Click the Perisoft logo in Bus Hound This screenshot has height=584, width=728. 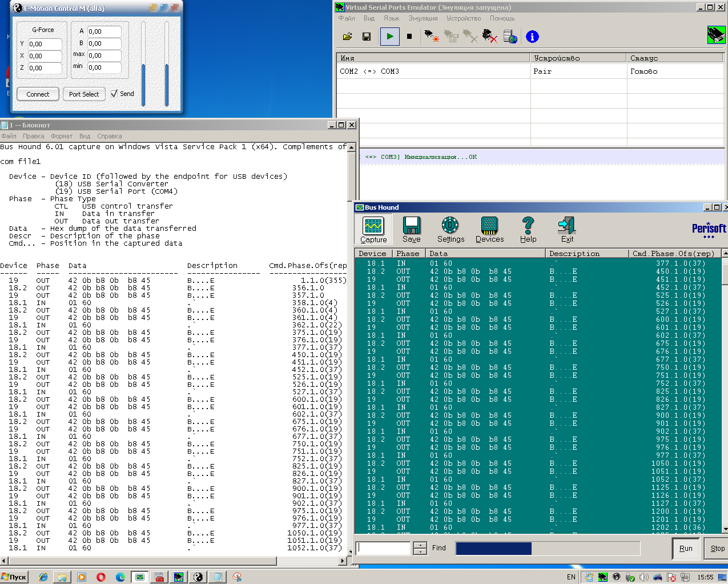(709, 230)
